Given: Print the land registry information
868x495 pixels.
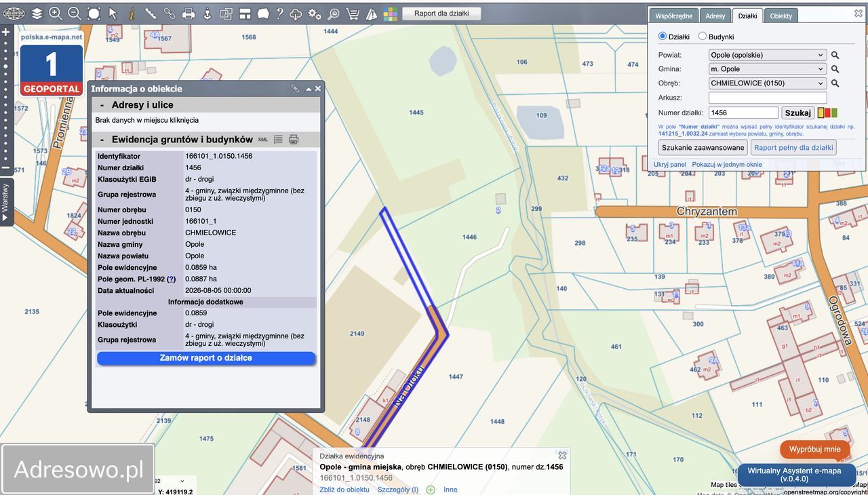Looking at the screenshot, I should [x=294, y=140].
